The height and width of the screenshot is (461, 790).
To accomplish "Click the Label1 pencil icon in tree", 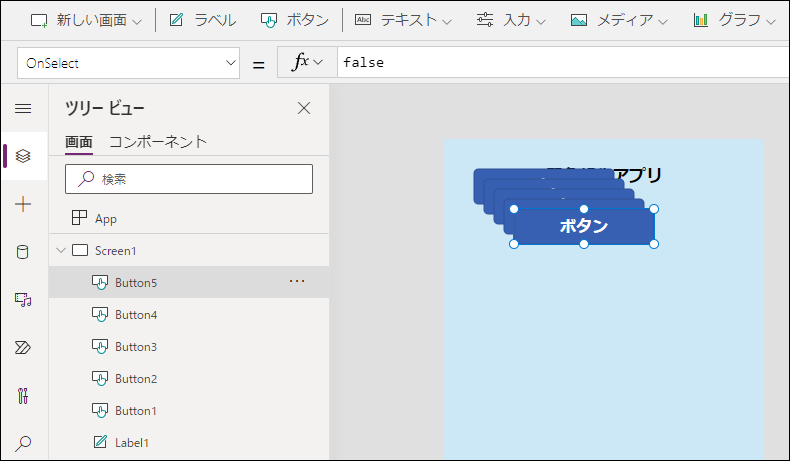I will coord(100,442).
